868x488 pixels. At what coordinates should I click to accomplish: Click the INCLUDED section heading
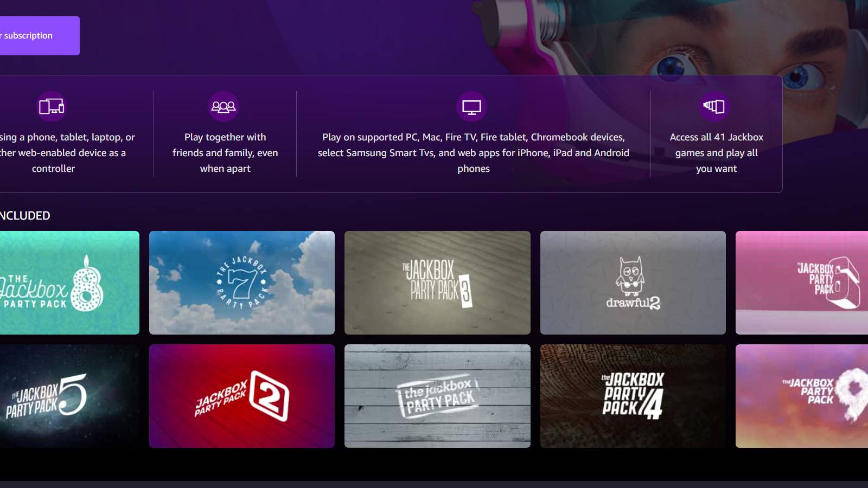point(25,216)
